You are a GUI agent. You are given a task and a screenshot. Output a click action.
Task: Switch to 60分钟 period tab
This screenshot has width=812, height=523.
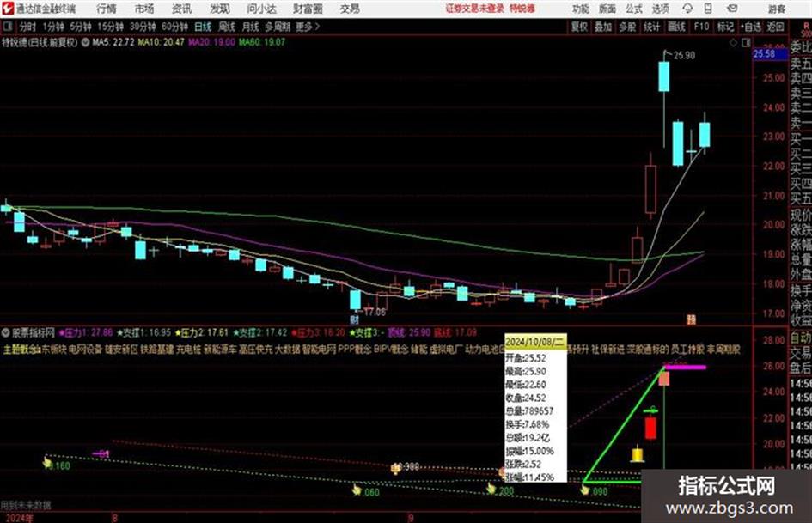tap(174, 27)
